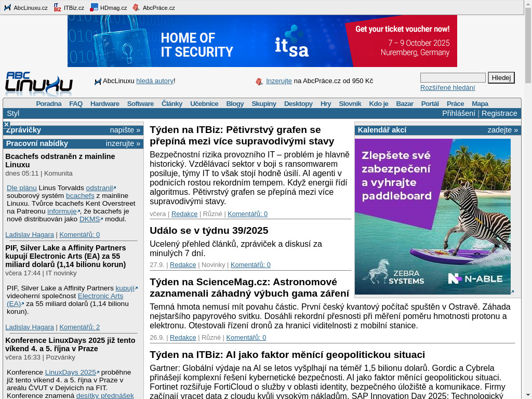The width and height of the screenshot is (532, 399).
Task: Click Redakce under the Pětivrstvý grafen article
Action: [184, 214]
